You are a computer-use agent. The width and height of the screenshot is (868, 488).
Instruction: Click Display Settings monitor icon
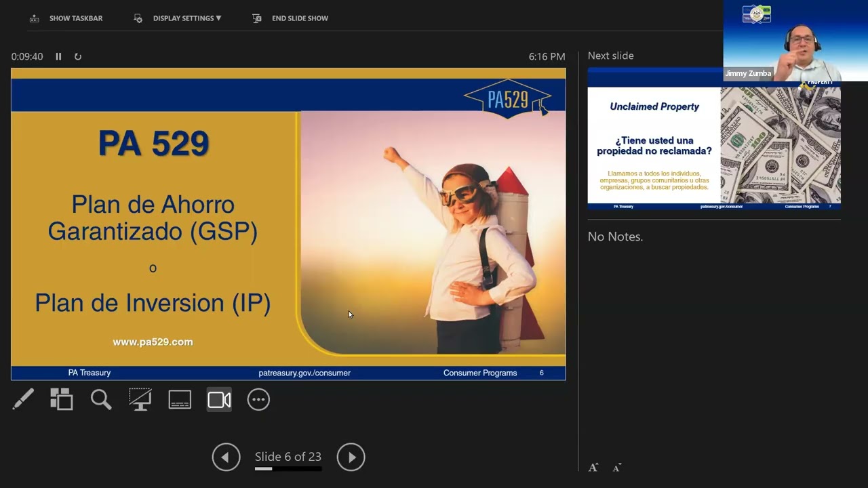(138, 18)
